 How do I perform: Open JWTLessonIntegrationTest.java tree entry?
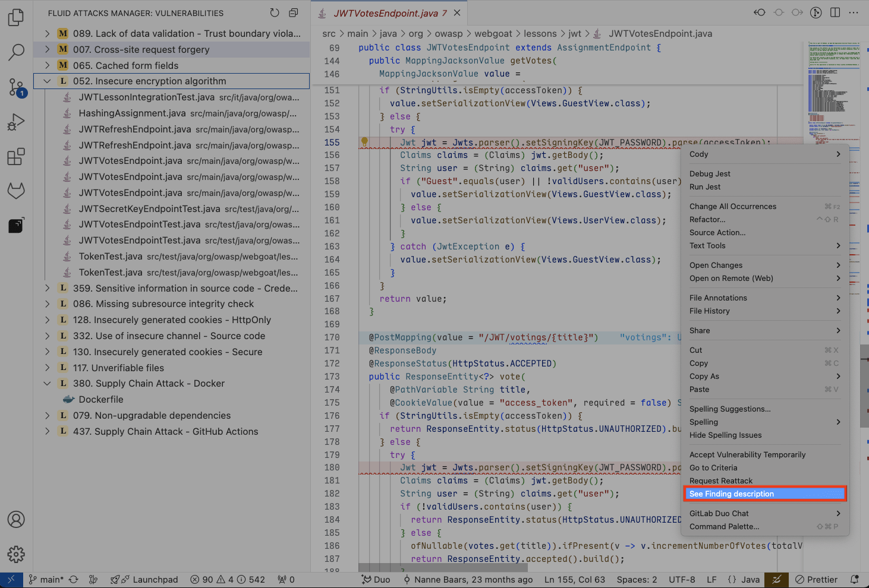[171, 97]
